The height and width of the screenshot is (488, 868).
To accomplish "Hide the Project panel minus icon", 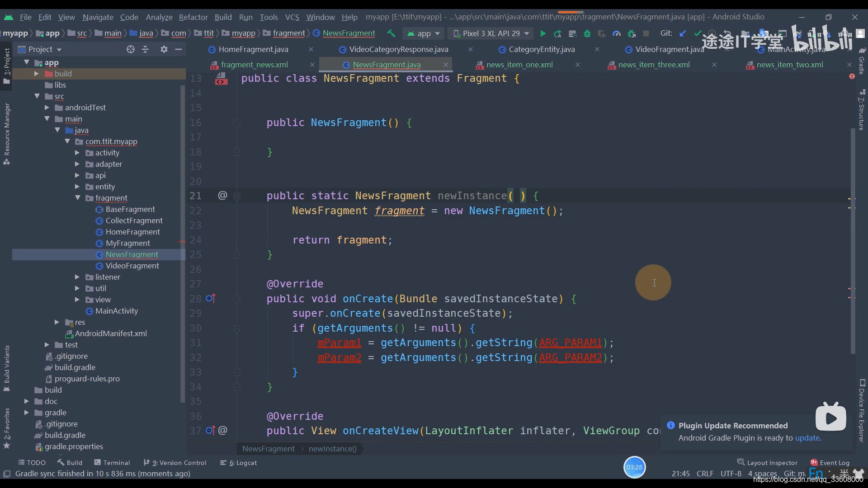I will [x=179, y=49].
